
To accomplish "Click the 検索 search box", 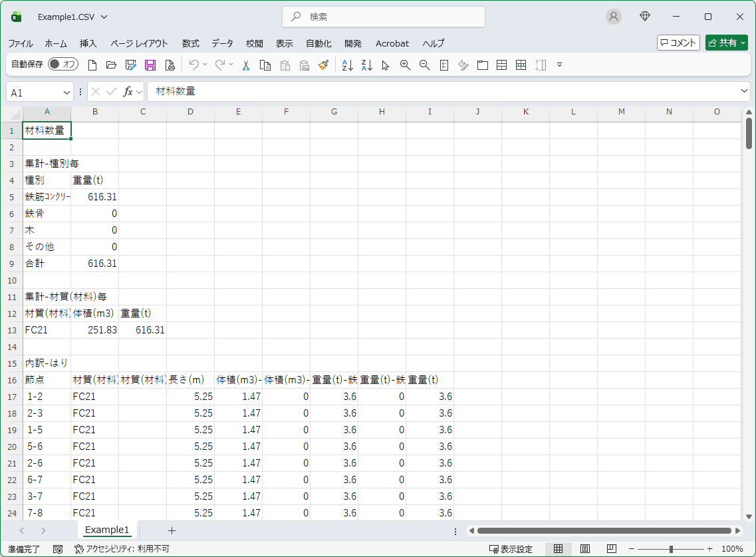I will click(383, 17).
